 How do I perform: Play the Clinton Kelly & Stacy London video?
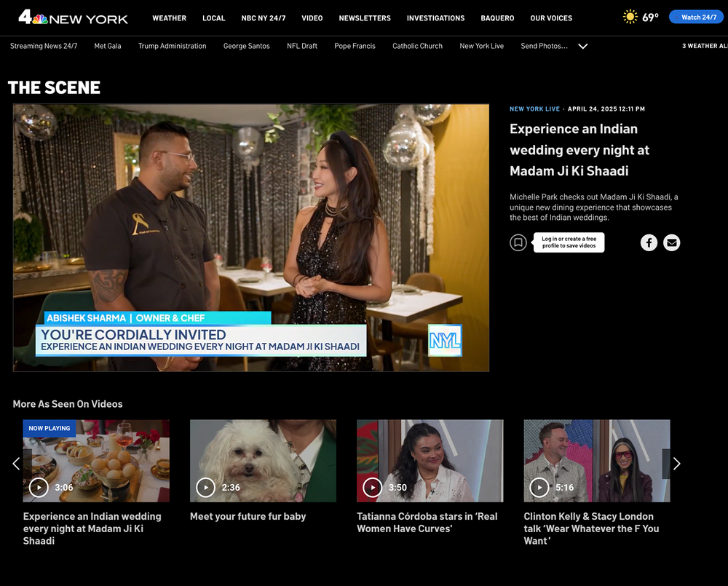(x=539, y=488)
